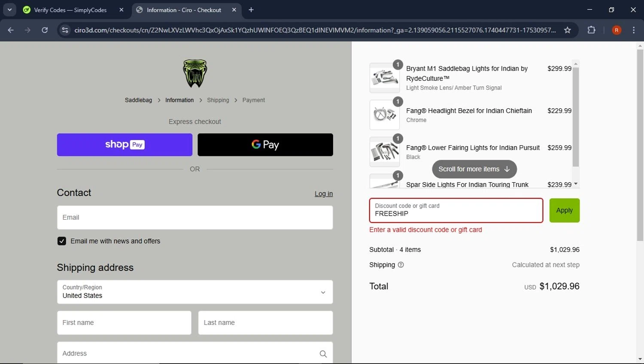
Task: Click the order list scroll down arrow
Action: point(576,184)
